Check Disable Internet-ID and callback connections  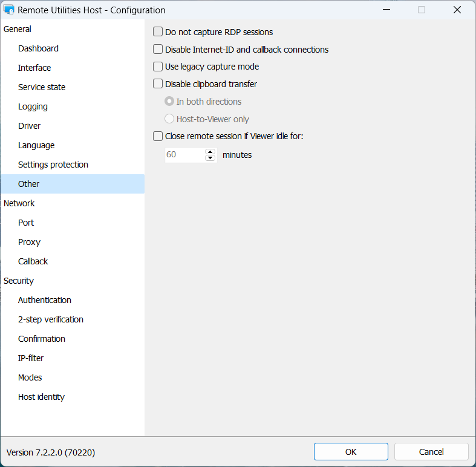pyautogui.click(x=158, y=50)
